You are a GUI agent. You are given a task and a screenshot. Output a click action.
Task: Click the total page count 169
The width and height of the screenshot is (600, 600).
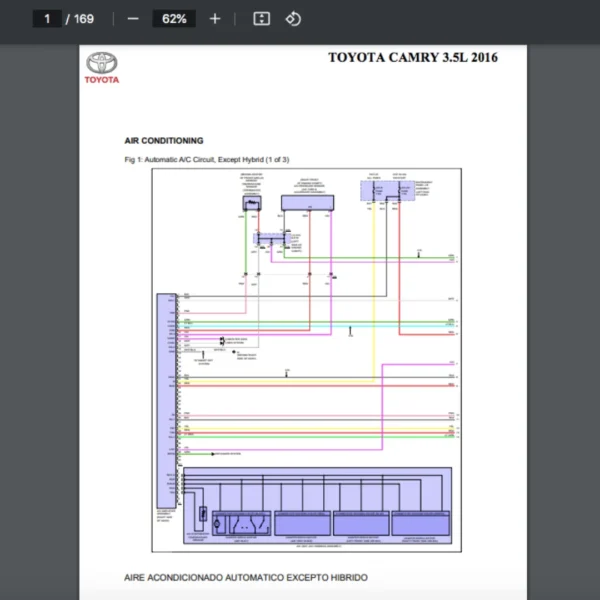click(84, 19)
